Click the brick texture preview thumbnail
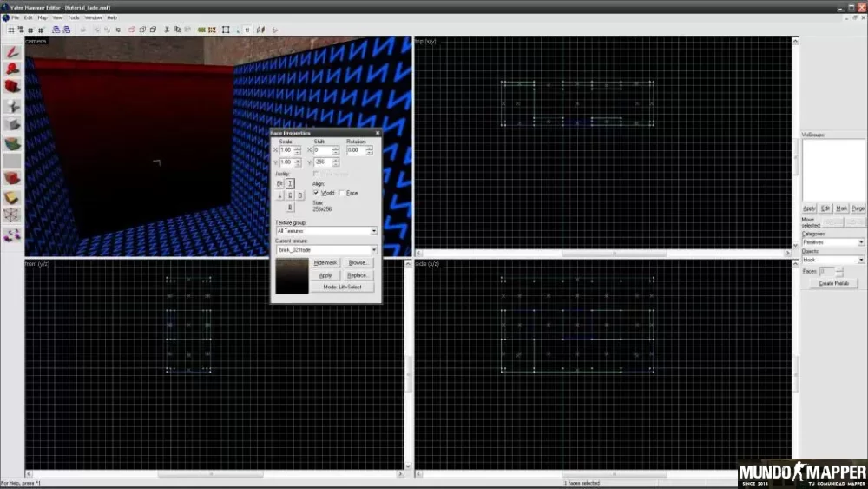The height and width of the screenshot is (489, 868). pos(291,276)
